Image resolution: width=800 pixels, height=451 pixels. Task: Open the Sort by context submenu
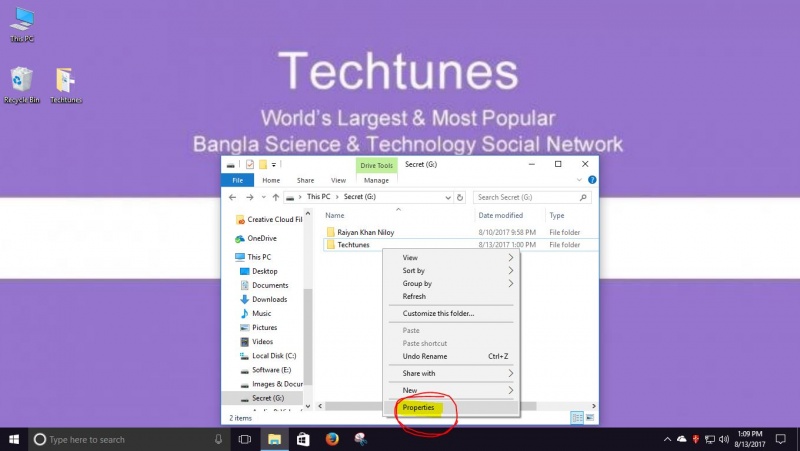pos(452,270)
